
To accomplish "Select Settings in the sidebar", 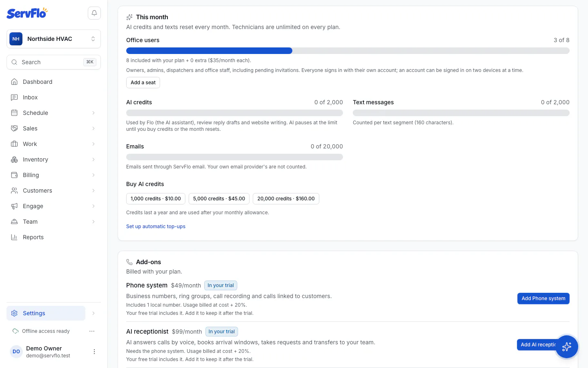I will [46, 313].
